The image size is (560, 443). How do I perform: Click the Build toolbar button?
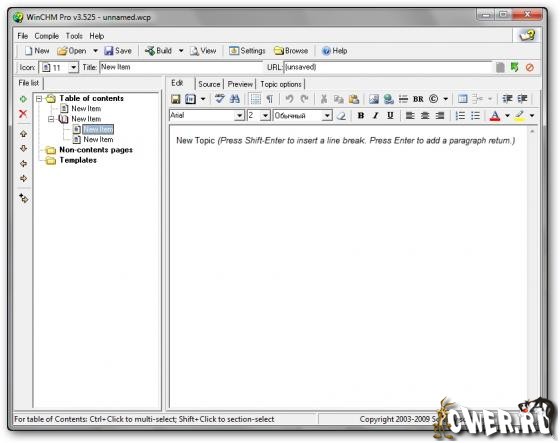159,51
